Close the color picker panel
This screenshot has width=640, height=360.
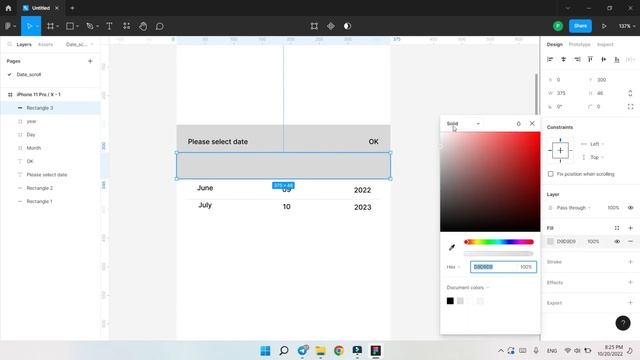pos(532,123)
